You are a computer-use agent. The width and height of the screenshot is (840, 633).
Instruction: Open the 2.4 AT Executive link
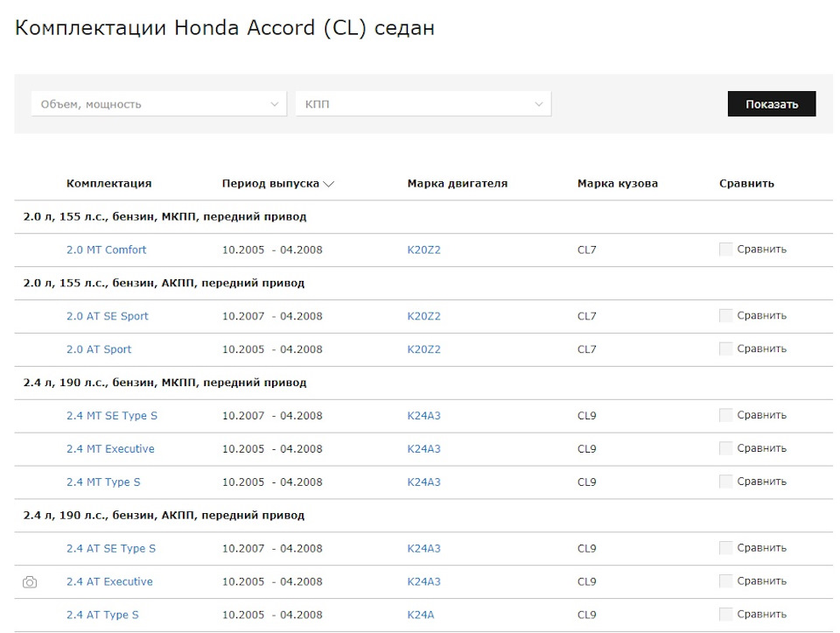click(109, 582)
